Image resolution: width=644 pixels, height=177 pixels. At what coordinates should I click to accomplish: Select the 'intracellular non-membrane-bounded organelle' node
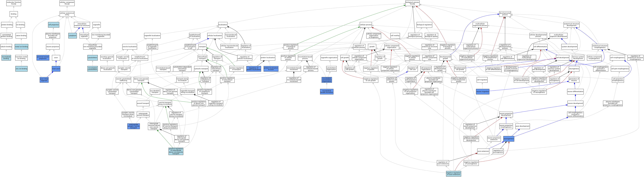(x=92, y=47)
